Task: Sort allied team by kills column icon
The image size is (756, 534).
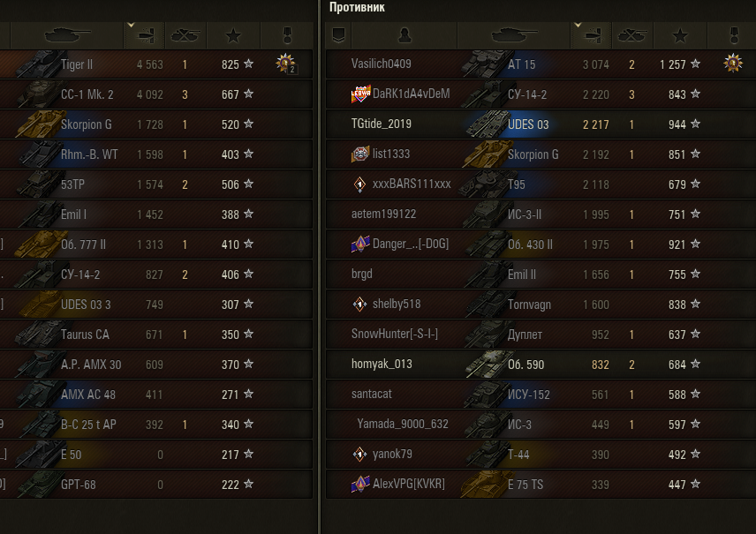Action: coord(185,35)
